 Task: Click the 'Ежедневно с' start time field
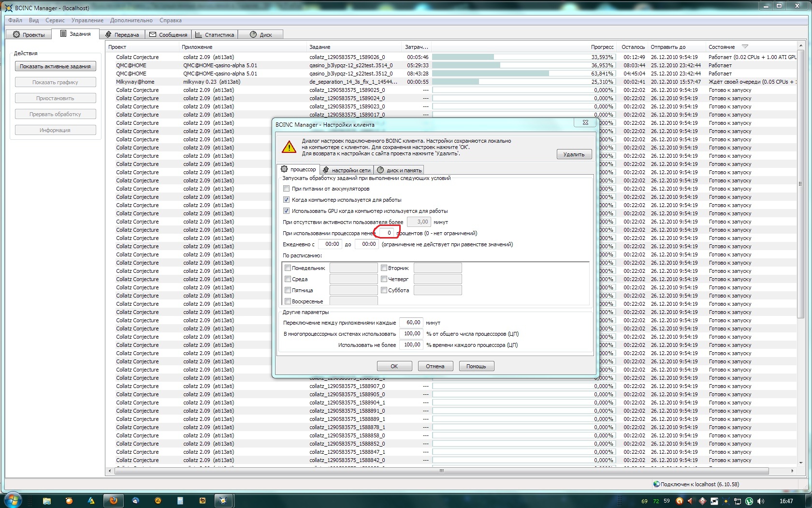tap(331, 244)
